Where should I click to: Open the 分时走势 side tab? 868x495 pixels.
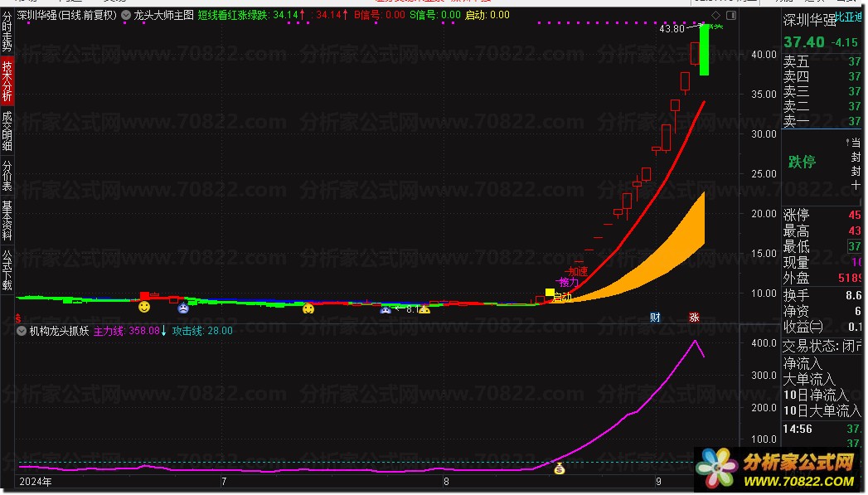7,32
